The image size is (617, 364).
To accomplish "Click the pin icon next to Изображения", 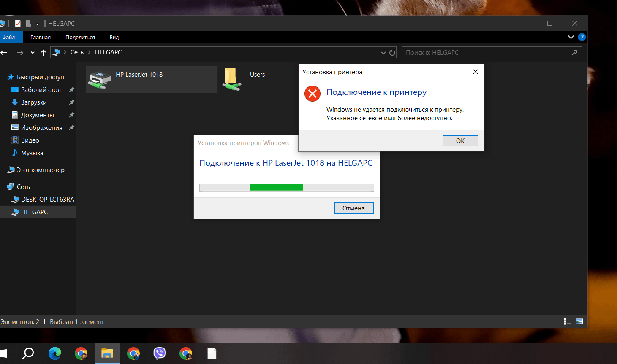I will pos(72,127).
